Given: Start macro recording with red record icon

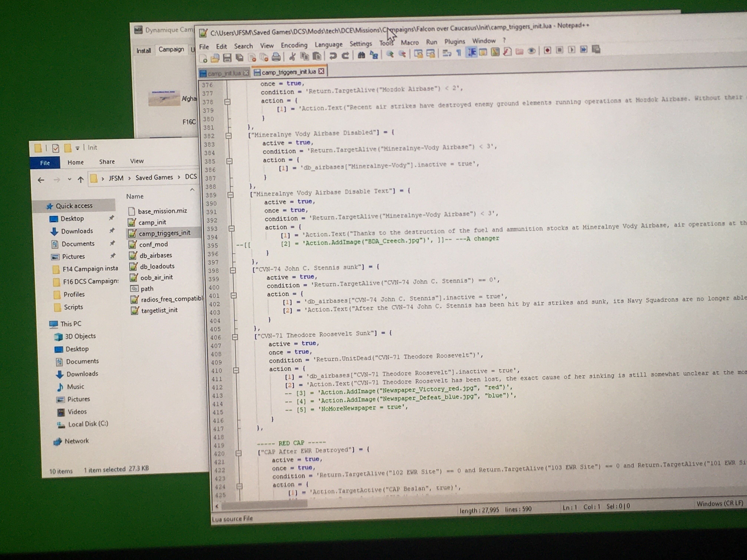Looking at the screenshot, I should [x=547, y=50].
